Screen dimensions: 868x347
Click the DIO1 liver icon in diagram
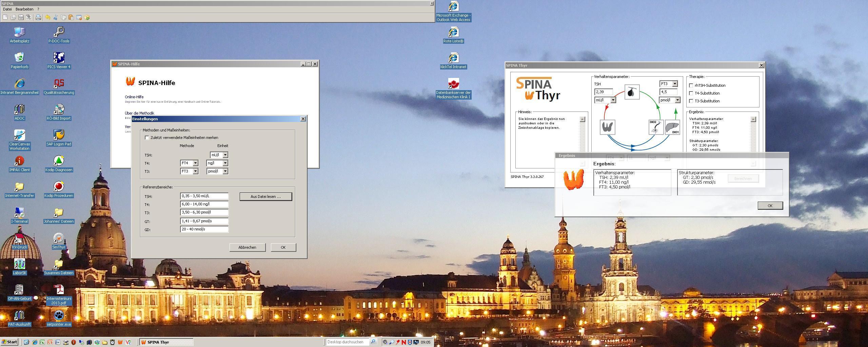[672, 127]
